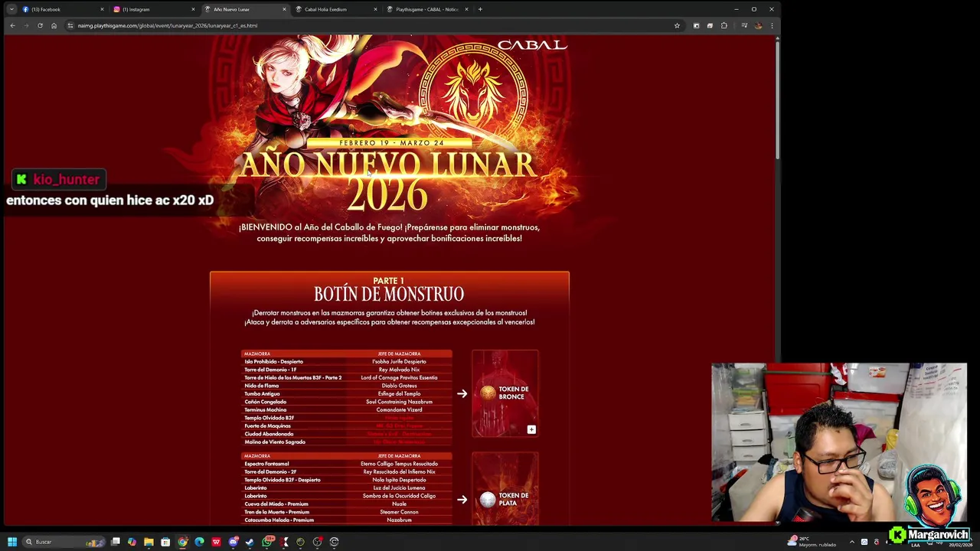Click the CABAL logo
This screenshot has height=551, width=980.
coord(532,45)
